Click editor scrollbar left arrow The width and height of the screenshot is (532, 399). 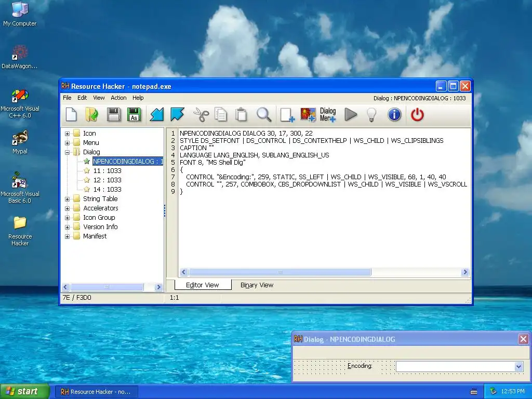tap(184, 272)
